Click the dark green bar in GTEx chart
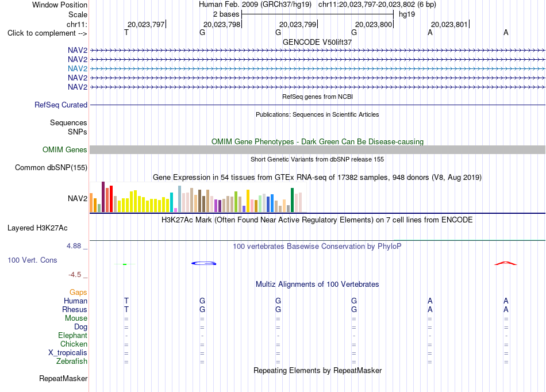The width and height of the screenshot is (546, 392). point(292,200)
